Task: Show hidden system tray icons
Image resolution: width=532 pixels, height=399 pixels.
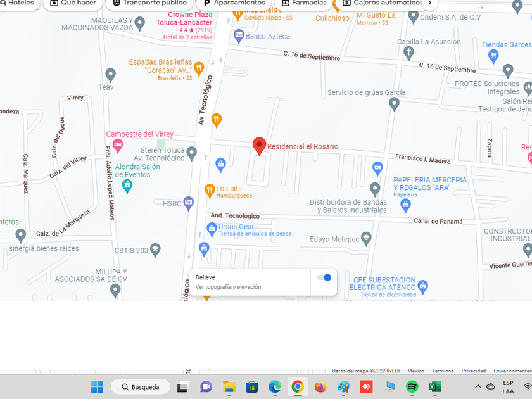Action: pyautogui.click(x=478, y=386)
